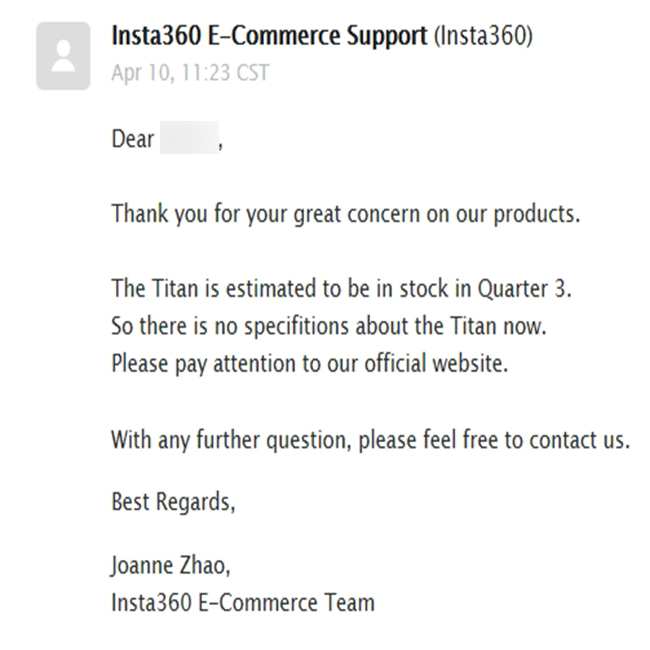Click the With any further question sentence
The width and height of the screenshot is (650, 650).
coord(371,440)
